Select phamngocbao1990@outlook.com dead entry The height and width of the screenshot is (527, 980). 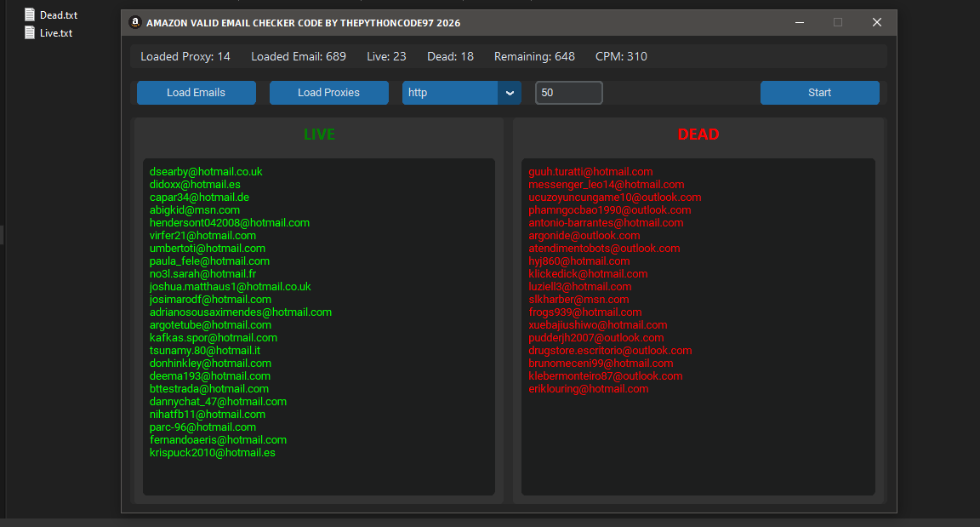tap(609, 210)
